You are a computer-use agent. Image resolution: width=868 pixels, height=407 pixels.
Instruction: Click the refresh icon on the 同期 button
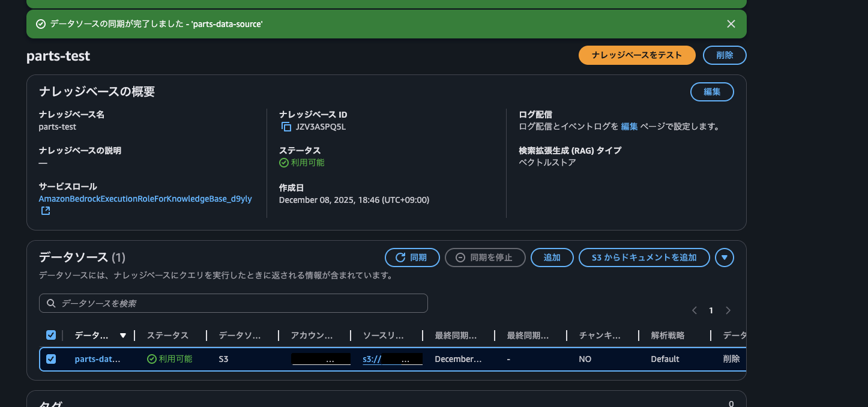click(x=400, y=257)
